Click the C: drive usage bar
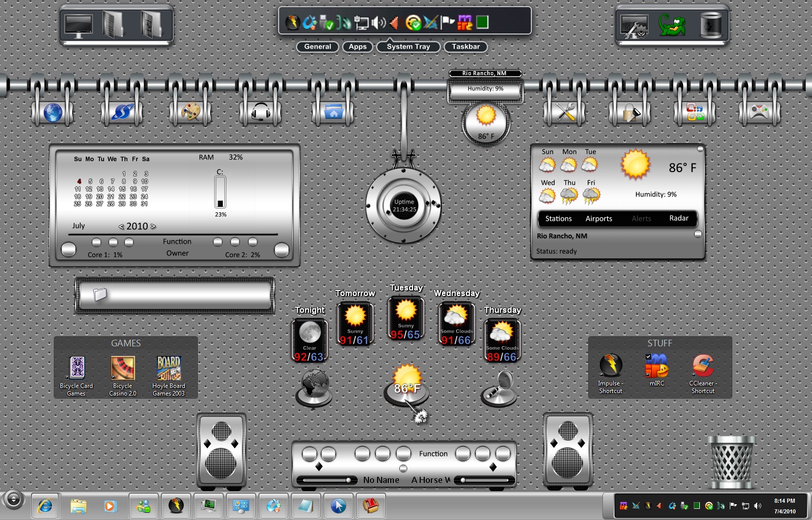 click(x=220, y=192)
